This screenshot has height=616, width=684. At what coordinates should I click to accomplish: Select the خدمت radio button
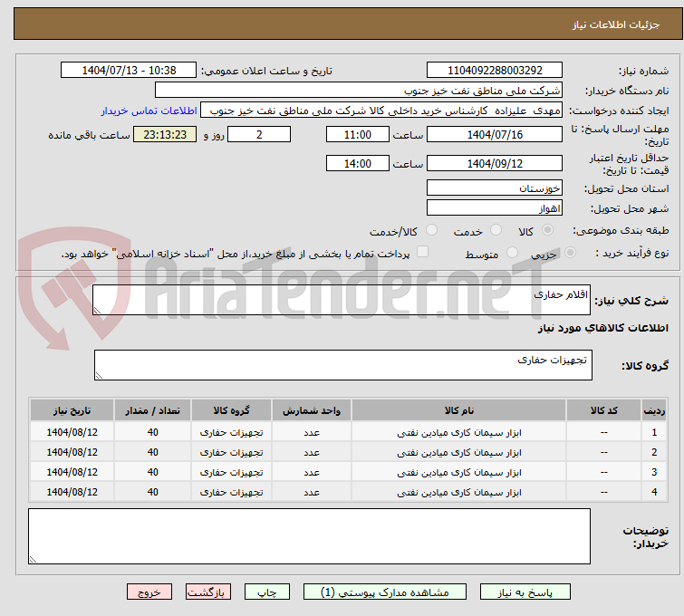[496, 230]
